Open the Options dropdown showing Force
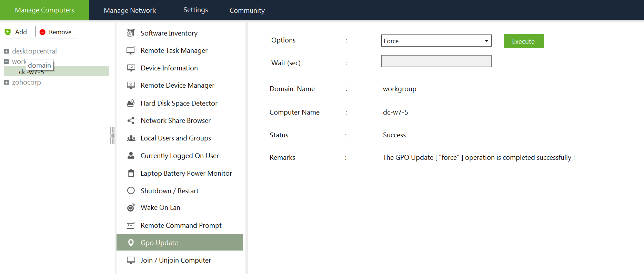644x274 pixels. pos(436,41)
